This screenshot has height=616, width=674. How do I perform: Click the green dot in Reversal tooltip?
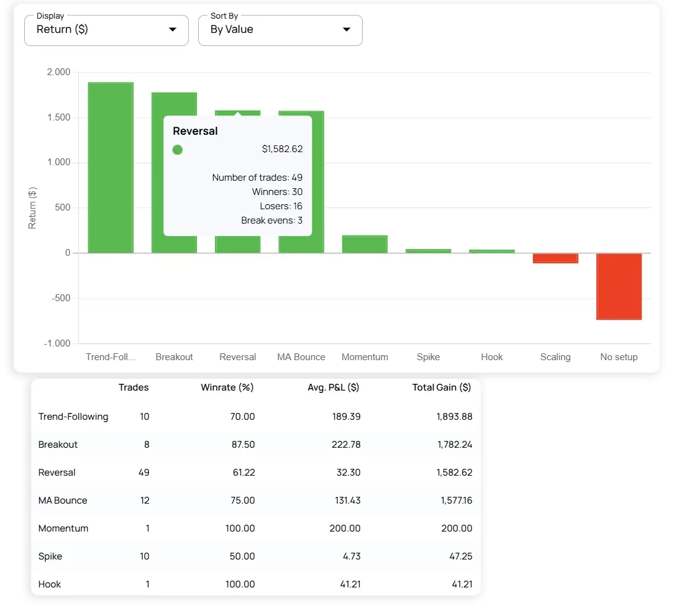tap(178, 150)
